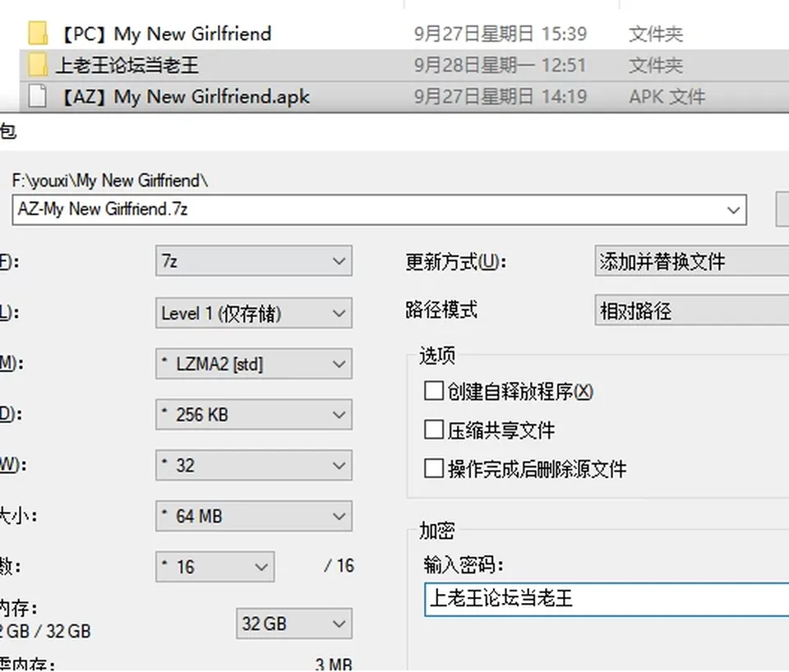Image resolution: width=789 pixels, height=672 pixels.
Task: Click date 9月27日星期日 15:39
Action: tap(501, 34)
